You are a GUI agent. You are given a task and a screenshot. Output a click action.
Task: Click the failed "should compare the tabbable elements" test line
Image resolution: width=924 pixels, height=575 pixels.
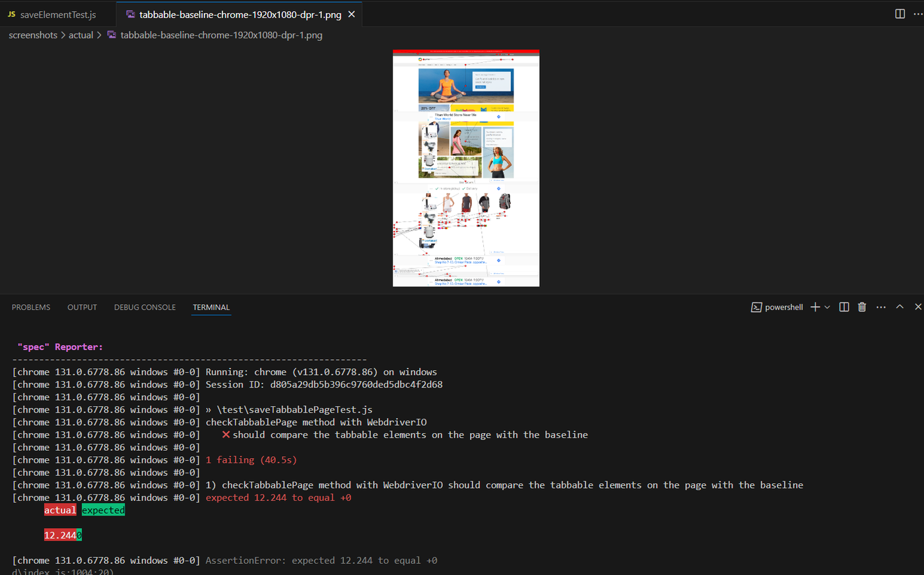coord(405,434)
